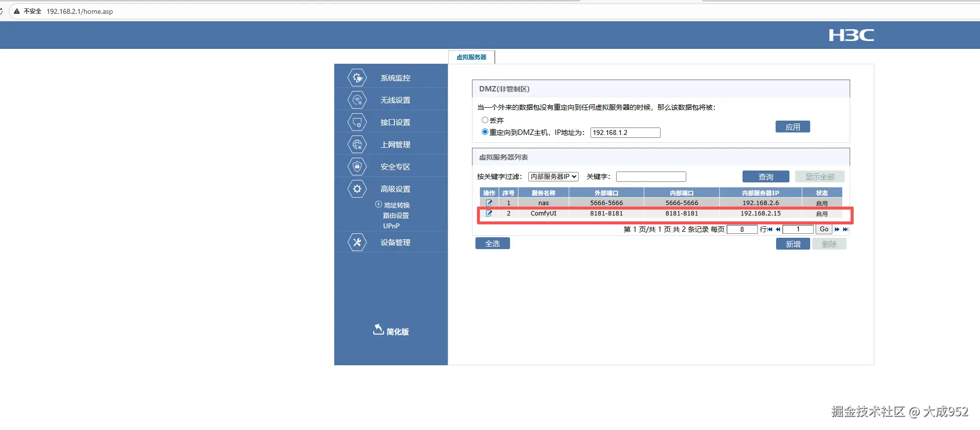
Task: Click the 192.168.2.15 IP cell
Action: pyautogui.click(x=760, y=214)
